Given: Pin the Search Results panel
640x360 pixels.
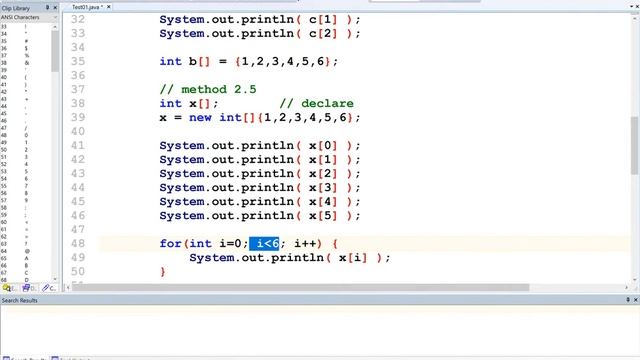Looking at the screenshot, I should click(x=628, y=300).
